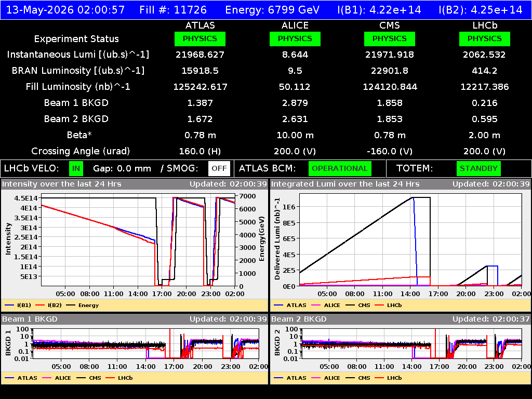Click LHCb fill luminosity value 12217.386
532x399 pixels.
coord(485,87)
